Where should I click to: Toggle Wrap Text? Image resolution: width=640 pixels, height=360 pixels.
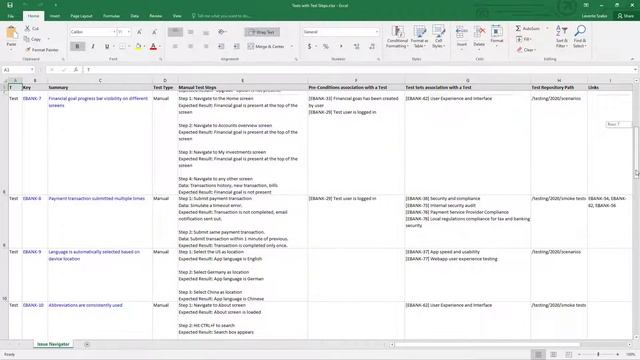[262, 32]
